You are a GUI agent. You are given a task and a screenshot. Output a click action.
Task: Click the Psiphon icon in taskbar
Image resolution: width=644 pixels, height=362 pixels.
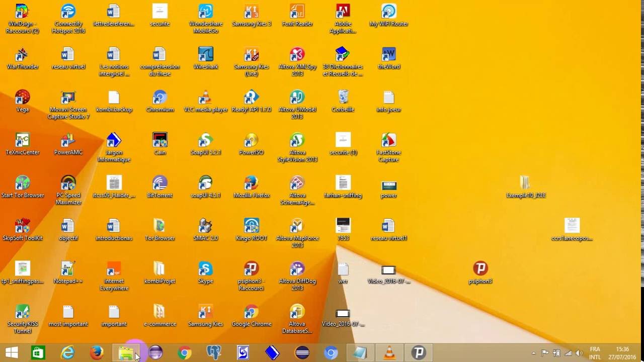[419, 353]
